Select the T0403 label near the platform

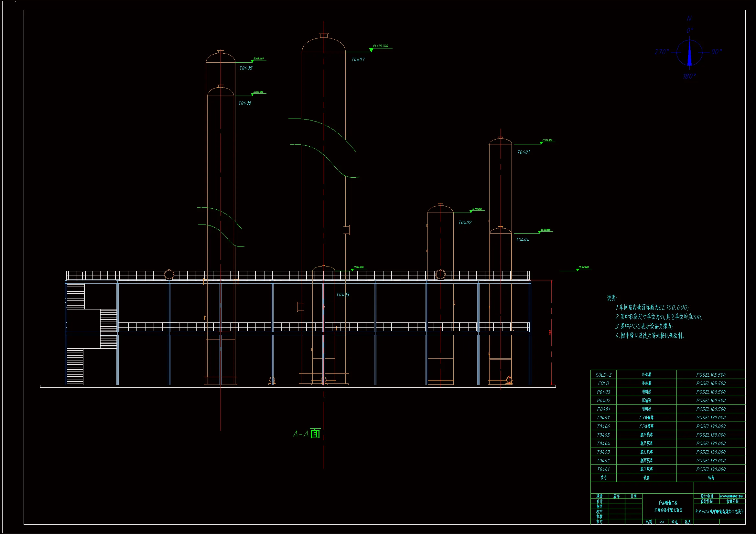(342, 295)
